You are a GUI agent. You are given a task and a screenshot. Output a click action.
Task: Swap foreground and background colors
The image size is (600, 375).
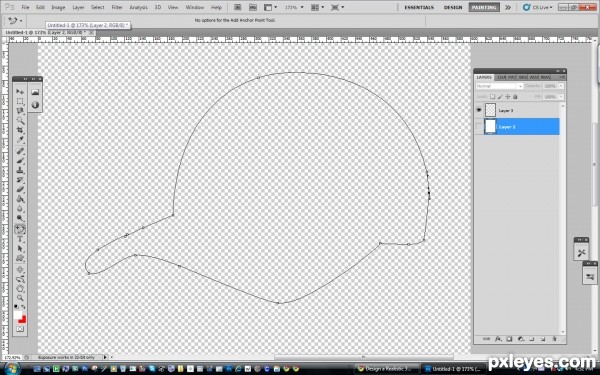(x=23, y=307)
